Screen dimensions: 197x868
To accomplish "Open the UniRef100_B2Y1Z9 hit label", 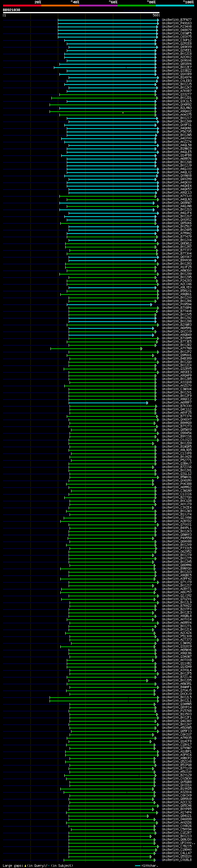I will point(177,775).
